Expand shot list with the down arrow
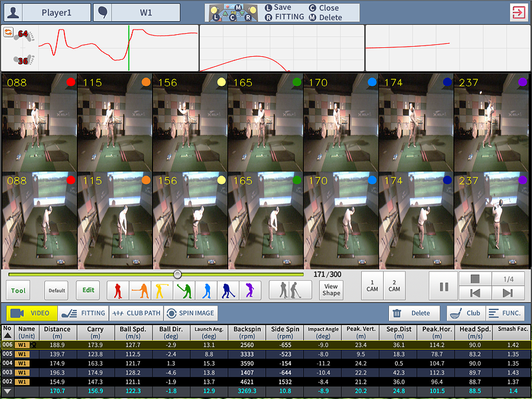 coord(7,391)
